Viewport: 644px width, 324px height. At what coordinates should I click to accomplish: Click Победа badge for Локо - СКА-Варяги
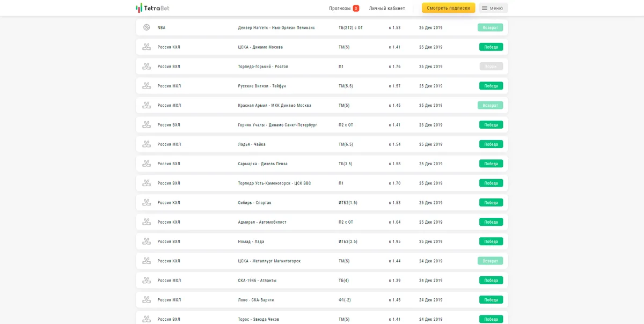491,300
